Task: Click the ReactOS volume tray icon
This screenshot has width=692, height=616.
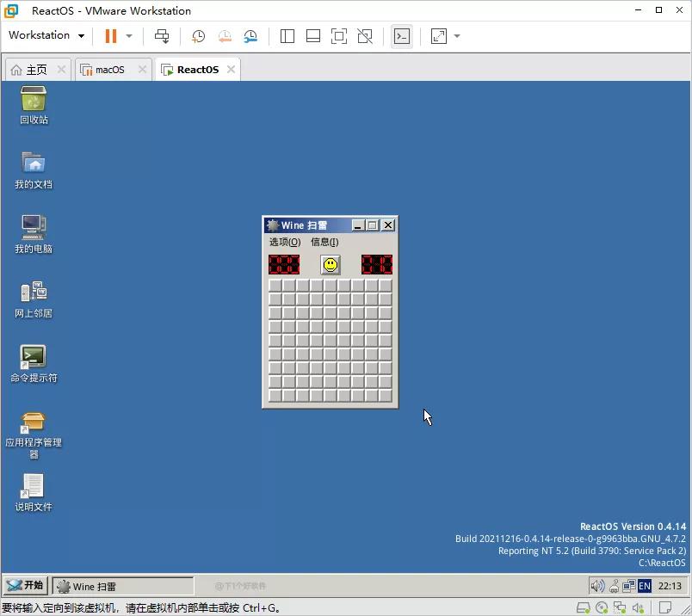Action: click(596, 586)
